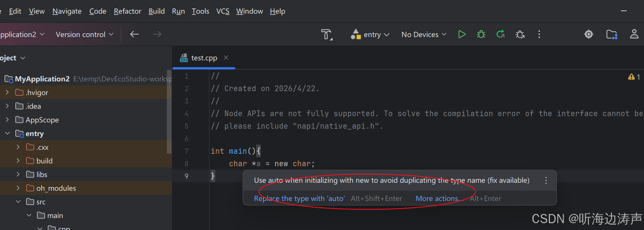Click the warning indicator in editor corner
Image resolution: width=644 pixels, height=230 pixels.
tap(634, 77)
